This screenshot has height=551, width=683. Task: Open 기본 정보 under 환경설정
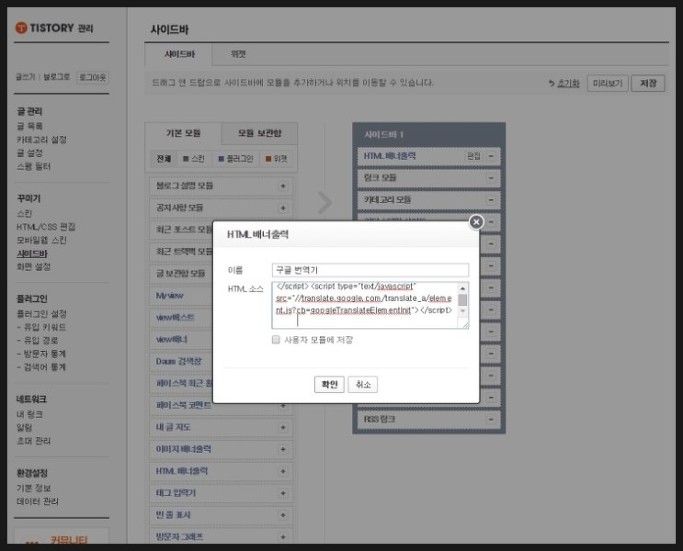click(x=34, y=488)
